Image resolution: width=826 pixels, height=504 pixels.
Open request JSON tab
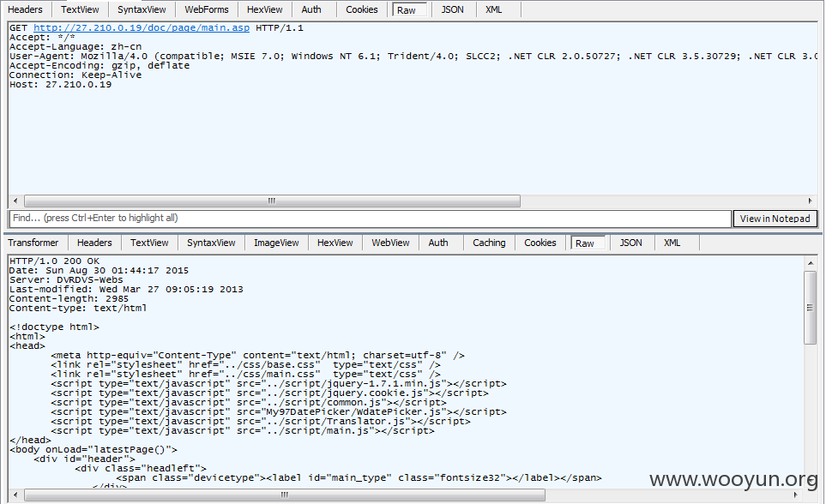tap(453, 9)
